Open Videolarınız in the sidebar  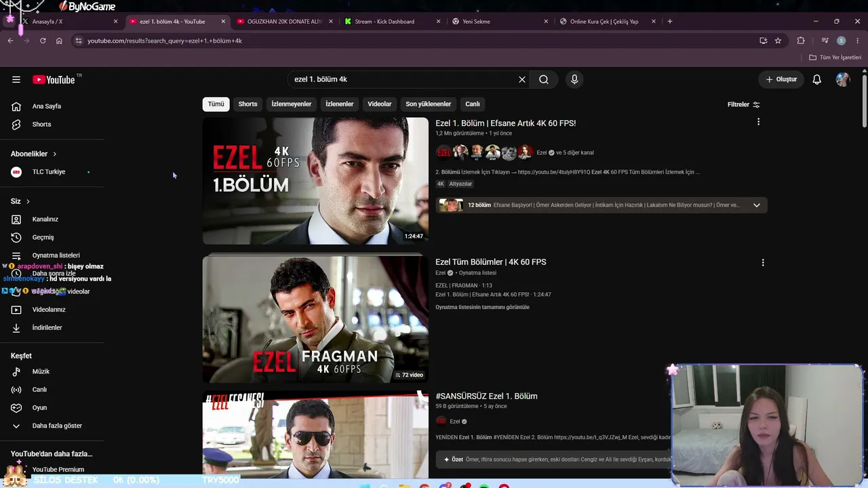[x=49, y=310]
